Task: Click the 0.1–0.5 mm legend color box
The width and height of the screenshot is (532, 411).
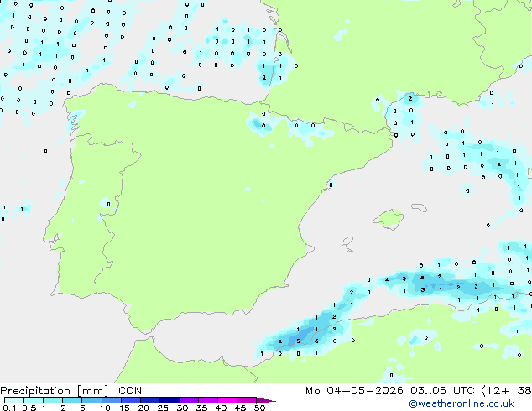Action: (x=14, y=400)
